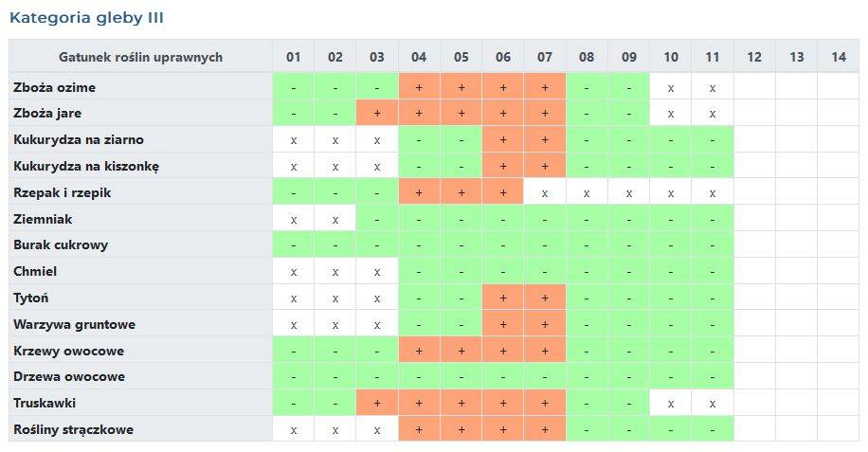The image size is (868, 452).
Task: Click '+' cell for Krzewy owocowe, column 04
Action: coord(419,351)
